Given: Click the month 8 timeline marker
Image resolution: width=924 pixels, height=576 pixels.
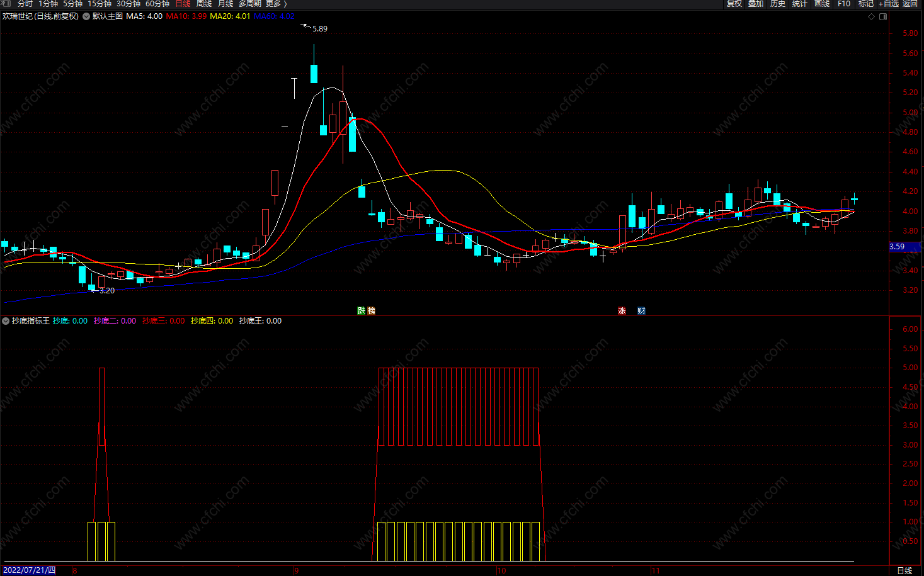Looking at the screenshot, I should coord(74,571).
